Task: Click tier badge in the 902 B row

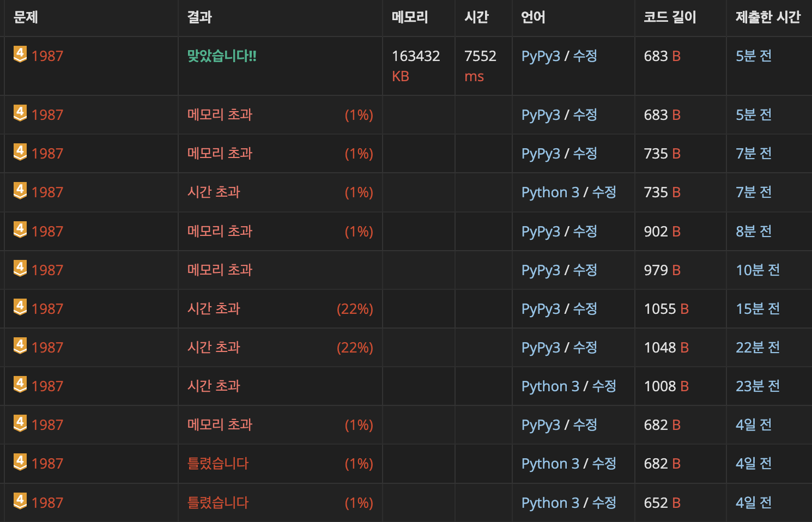Action: (20, 229)
